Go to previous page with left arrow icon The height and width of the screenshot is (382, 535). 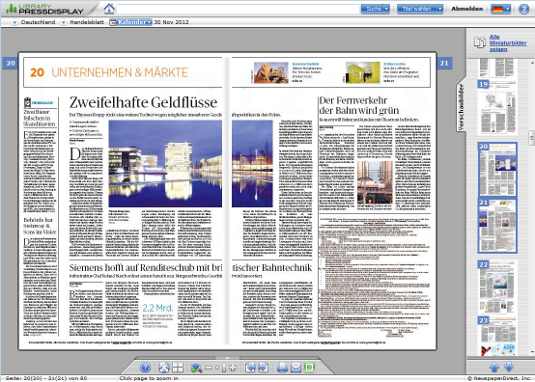pos(250,367)
